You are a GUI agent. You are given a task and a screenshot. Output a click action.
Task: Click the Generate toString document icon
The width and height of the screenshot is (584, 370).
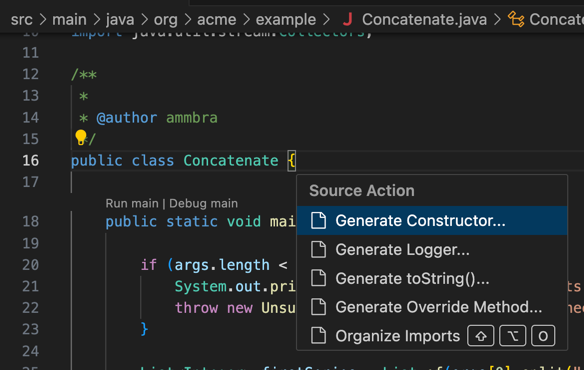318,278
